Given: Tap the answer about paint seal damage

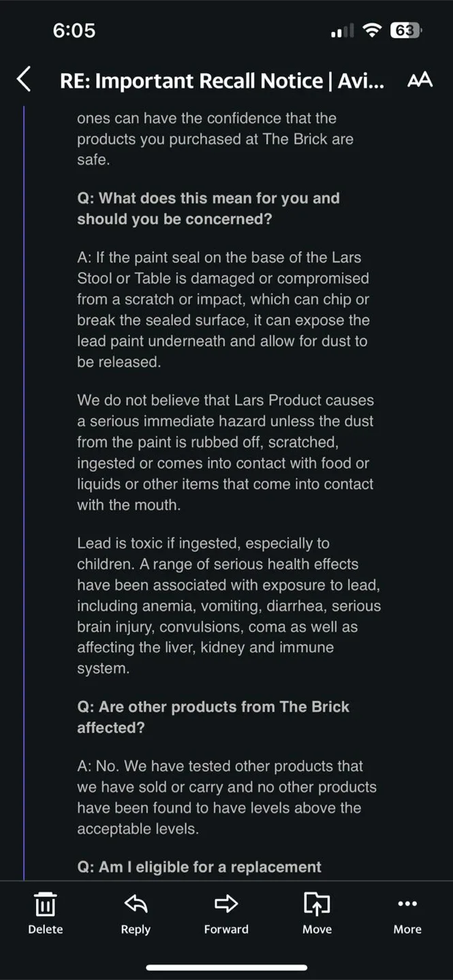Looking at the screenshot, I should [x=223, y=310].
